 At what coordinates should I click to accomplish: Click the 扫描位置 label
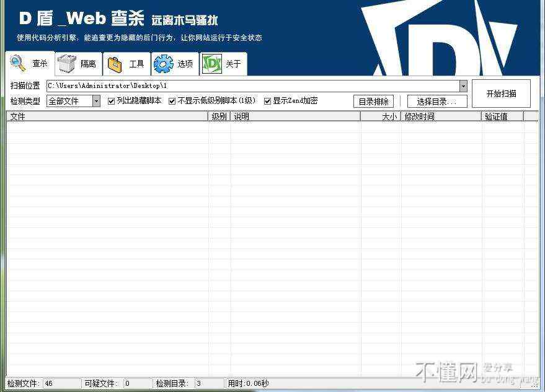pos(25,85)
